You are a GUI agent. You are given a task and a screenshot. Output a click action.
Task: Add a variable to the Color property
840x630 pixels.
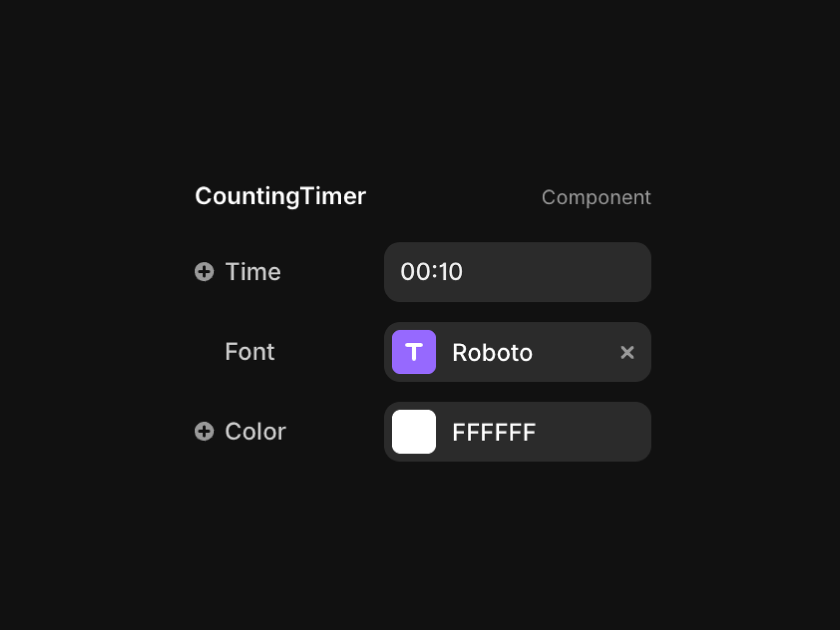coord(204,432)
